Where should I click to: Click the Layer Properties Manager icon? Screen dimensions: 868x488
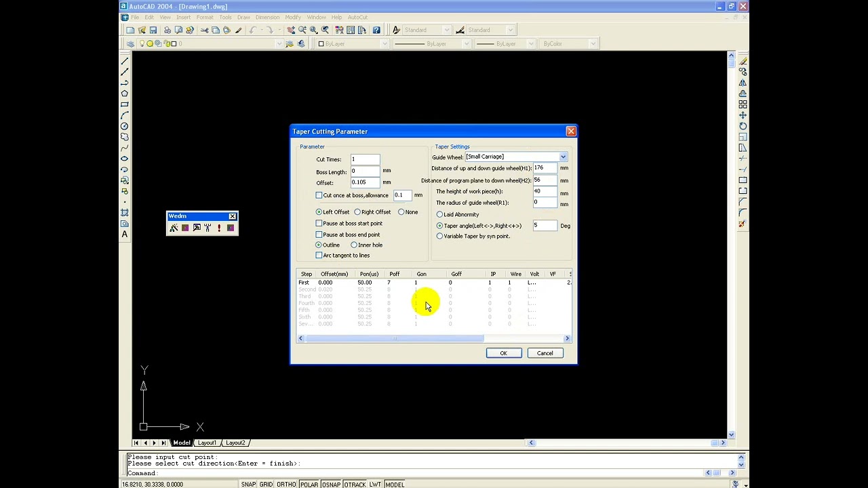point(130,44)
